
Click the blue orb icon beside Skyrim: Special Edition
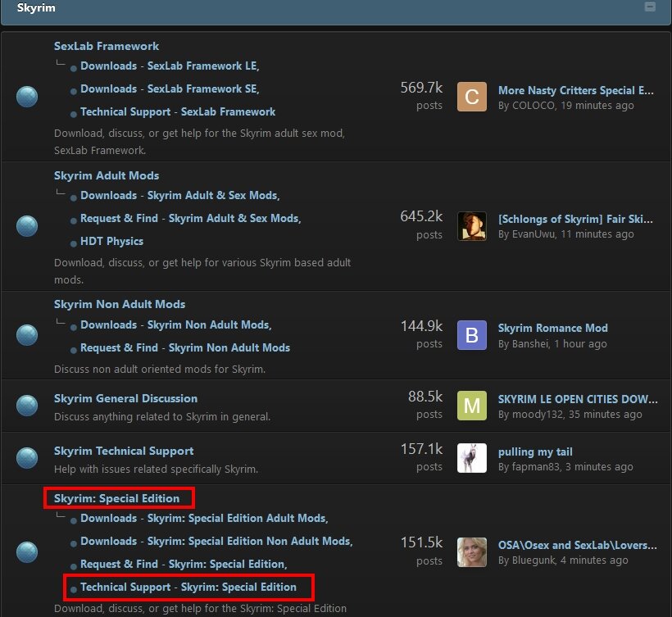tap(27, 552)
